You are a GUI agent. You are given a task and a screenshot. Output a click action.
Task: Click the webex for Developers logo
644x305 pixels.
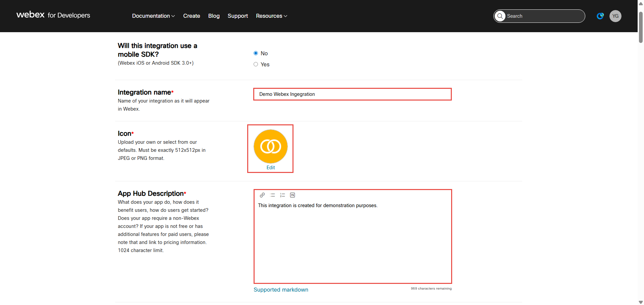(53, 15)
